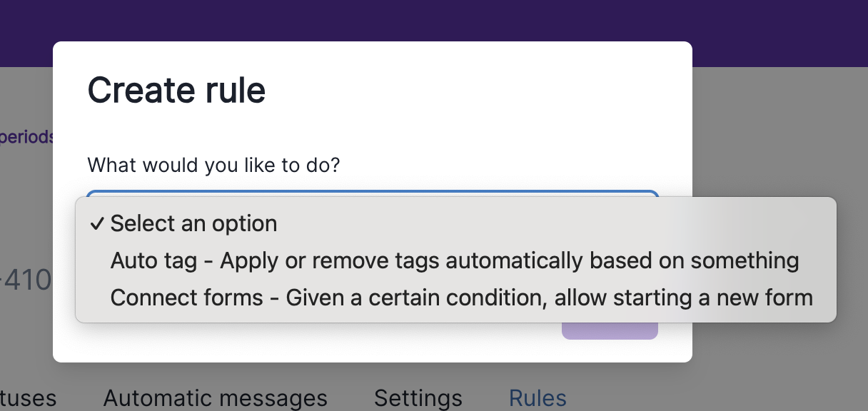Viewport: 868px width, 411px height.
Task: Follow the "periods" link behind the dialog
Action: pyautogui.click(x=26, y=136)
